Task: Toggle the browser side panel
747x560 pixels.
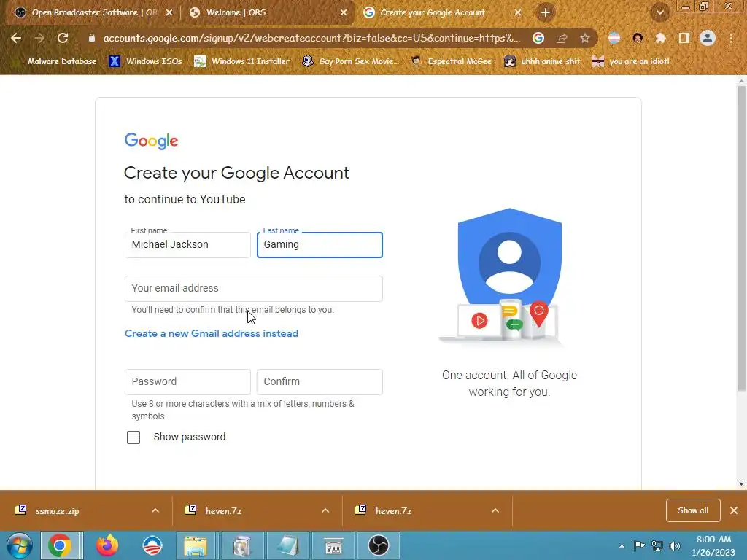Action: [x=684, y=38]
